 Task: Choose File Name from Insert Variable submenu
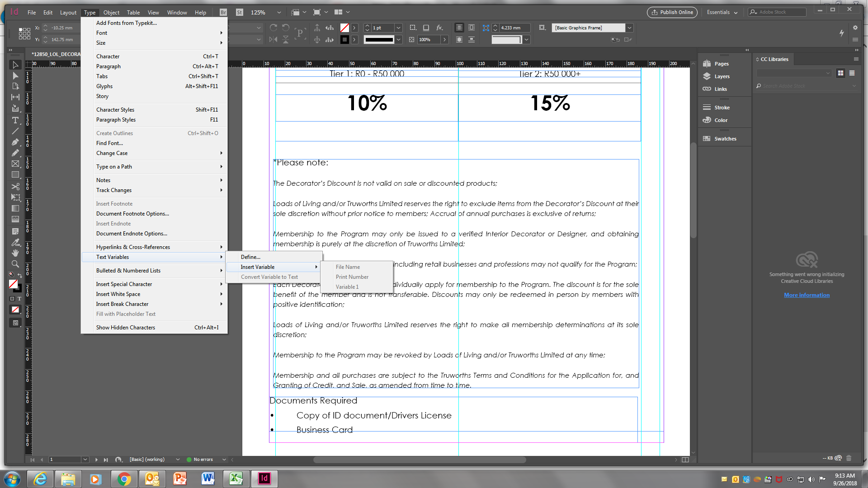348,267
